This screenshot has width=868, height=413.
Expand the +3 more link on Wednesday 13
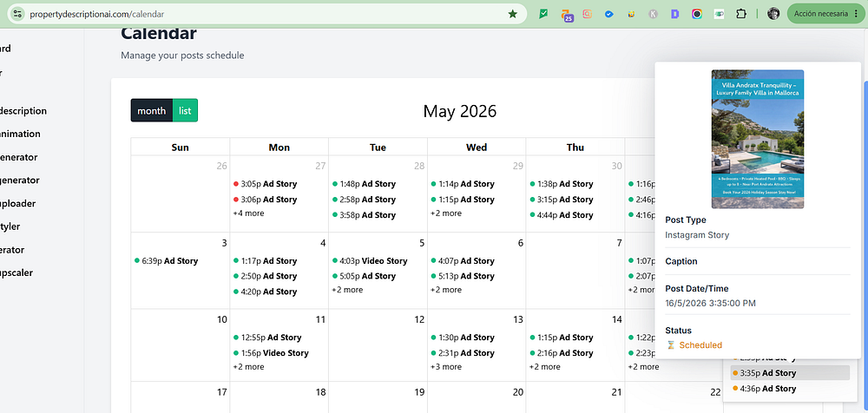(446, 366)
